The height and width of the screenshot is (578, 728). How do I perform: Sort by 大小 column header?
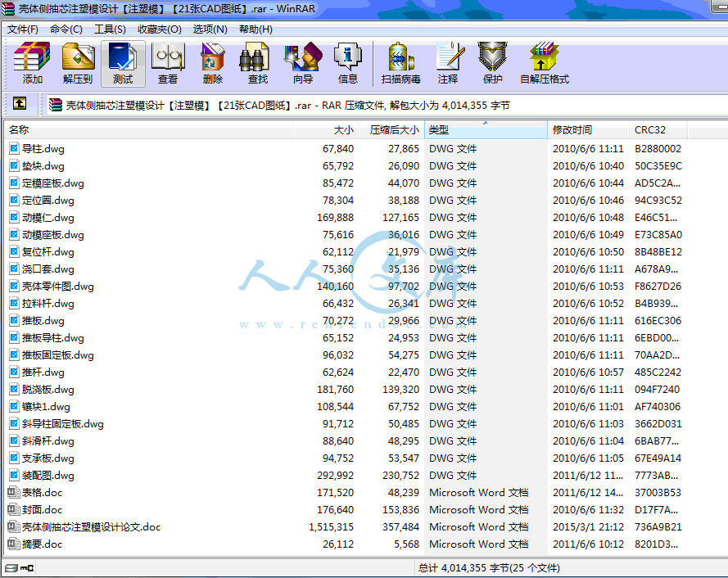click(325, 130)
